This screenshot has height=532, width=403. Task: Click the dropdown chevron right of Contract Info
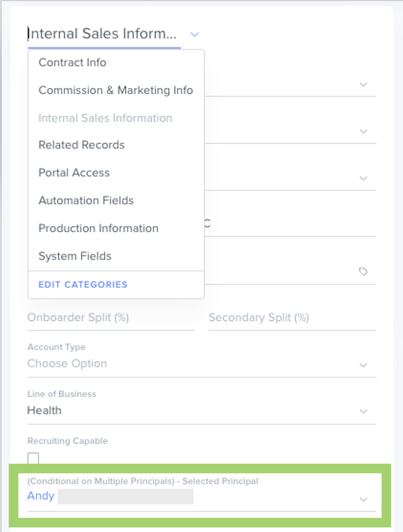[x=363, y=84]
